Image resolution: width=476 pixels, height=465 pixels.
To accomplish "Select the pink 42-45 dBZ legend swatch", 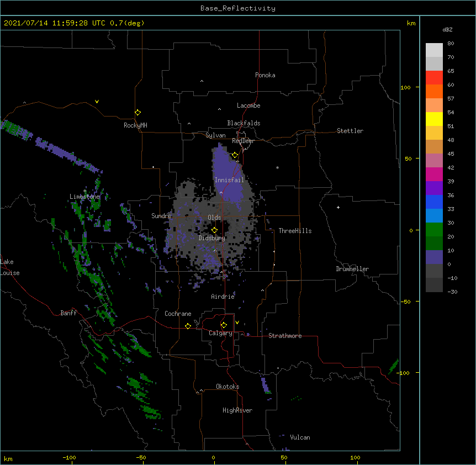I will point(434,160).
